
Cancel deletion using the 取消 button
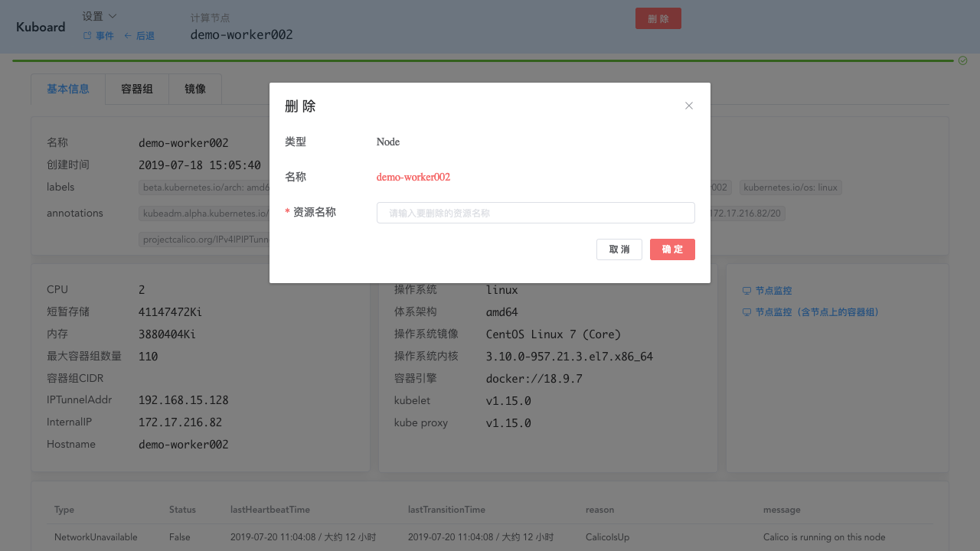click(x=619, y=249)
